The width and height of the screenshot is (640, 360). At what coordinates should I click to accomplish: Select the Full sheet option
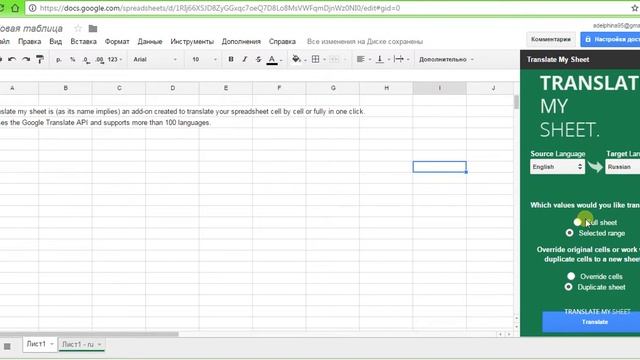coord(577,222)
